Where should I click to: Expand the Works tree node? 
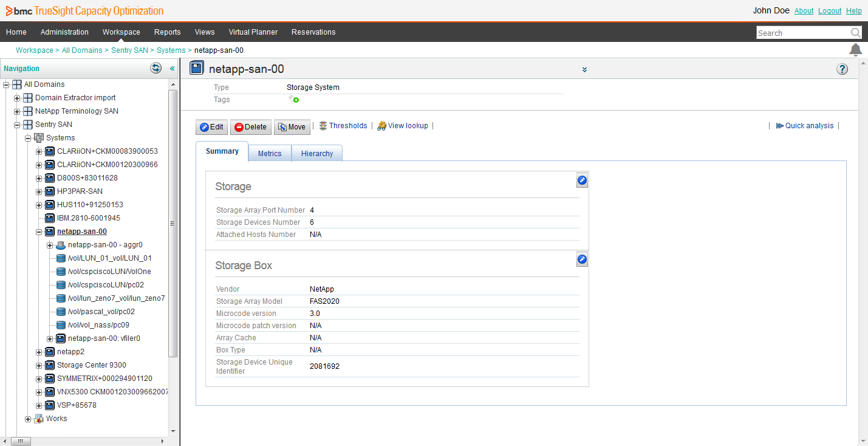28,419
